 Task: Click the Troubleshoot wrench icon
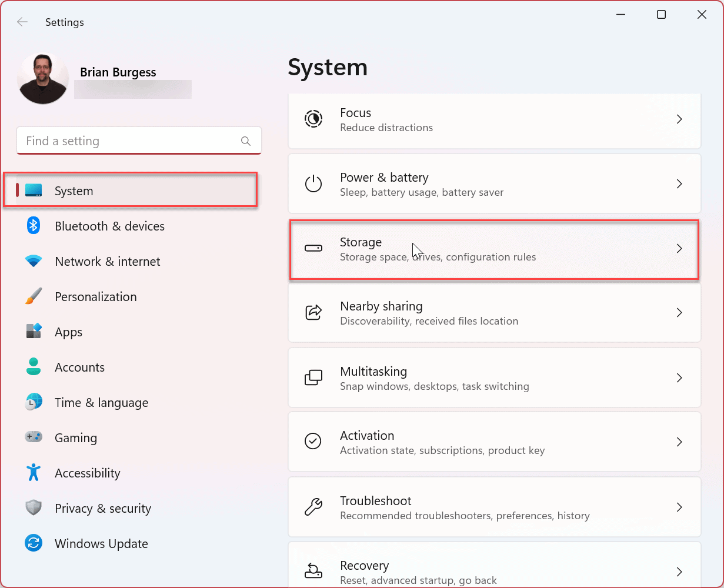point(313,507)
